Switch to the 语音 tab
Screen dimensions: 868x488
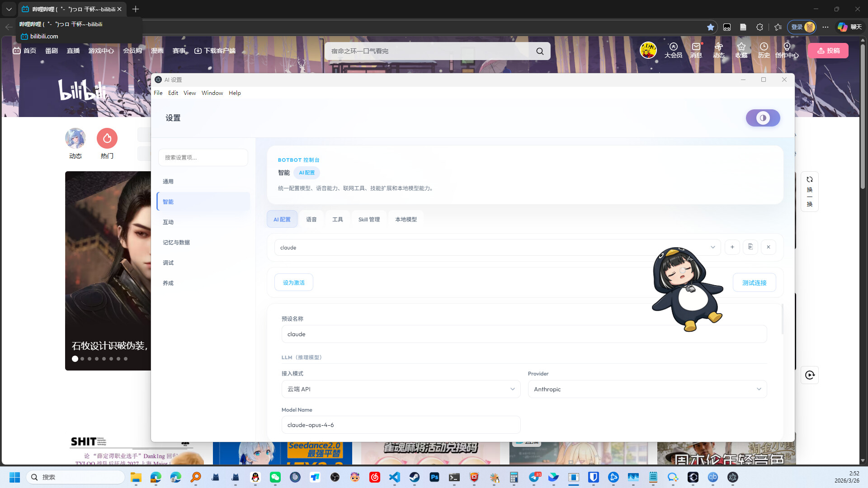pyautogui.click(x=311, y=220)
